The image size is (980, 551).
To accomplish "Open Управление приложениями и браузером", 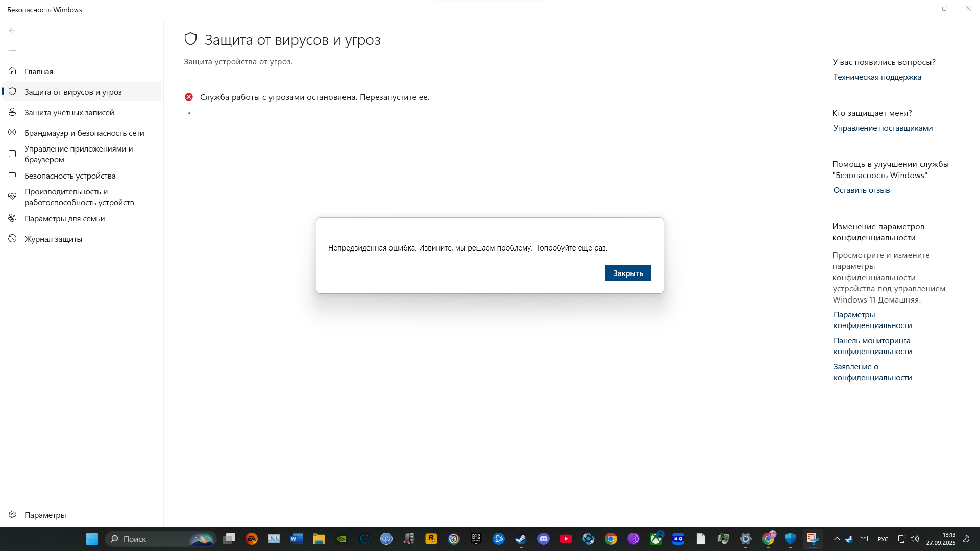I will click(x=82, y=154).
